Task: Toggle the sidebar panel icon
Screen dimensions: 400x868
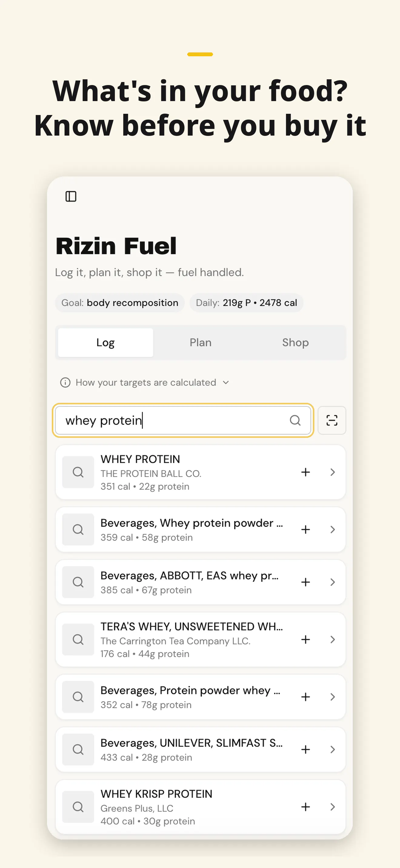Action: [x=71, y=196]
